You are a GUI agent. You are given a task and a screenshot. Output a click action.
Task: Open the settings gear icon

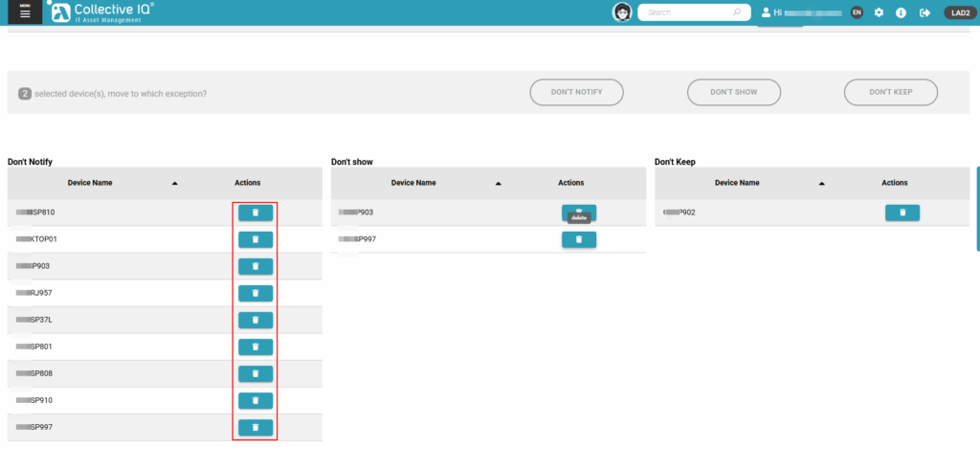[x=879, y=12]
